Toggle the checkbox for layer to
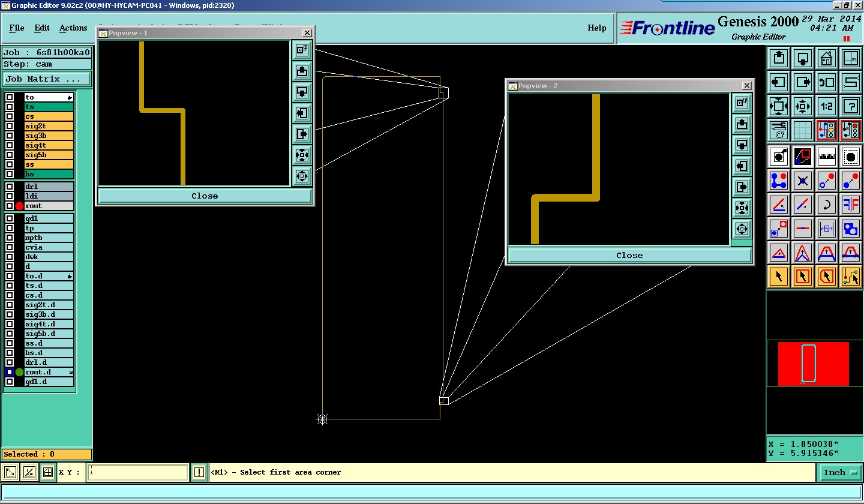The height and width of the screenshot is (504, 864). pyautogui.click(x=10, y=97)
